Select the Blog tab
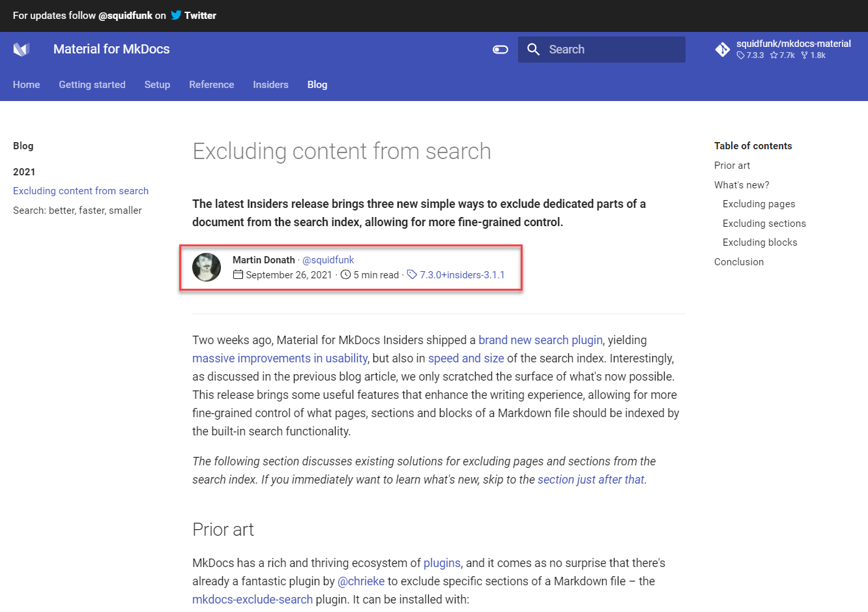The width and height of the screenshot is (868, 612). tap(317, 85)
